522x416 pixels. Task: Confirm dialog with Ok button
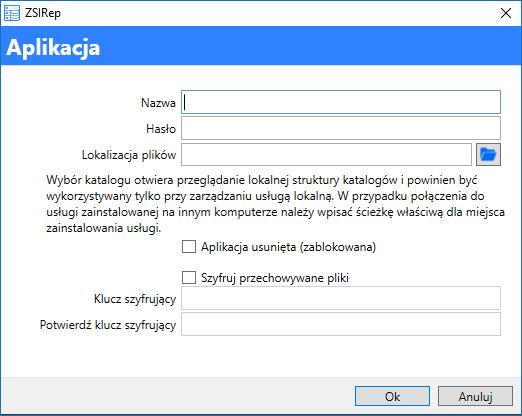point(392,396)
